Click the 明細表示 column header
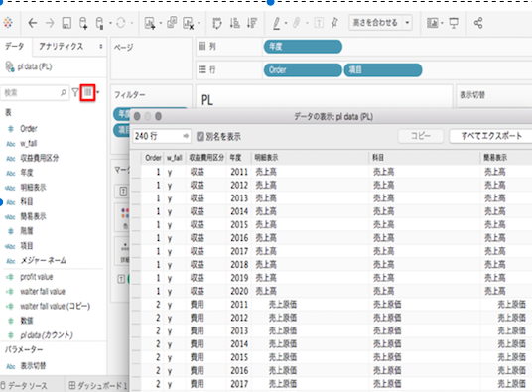Image resolution: width=532 pixels, height=392 pixels. click(x=266, y=158)
